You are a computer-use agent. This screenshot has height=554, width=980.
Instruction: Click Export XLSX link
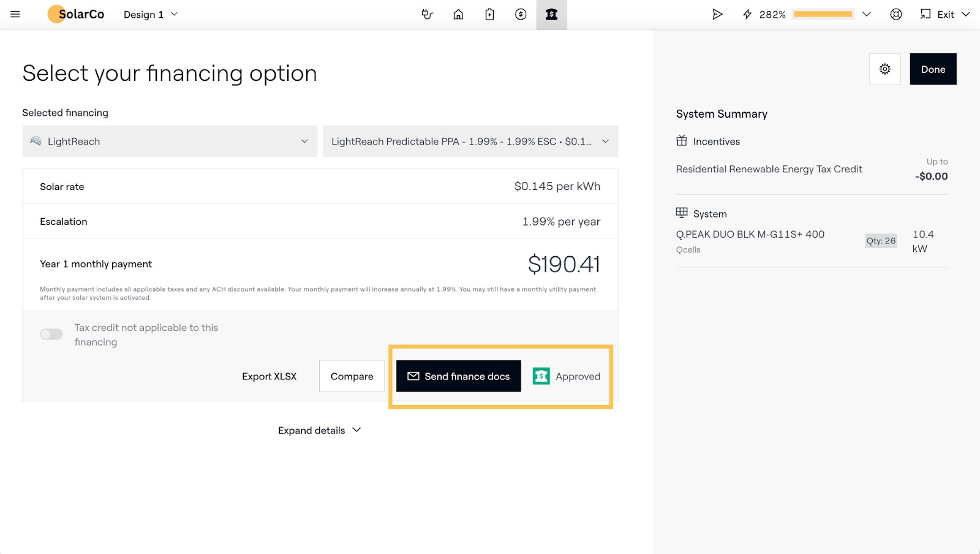(x=269, y=376)
